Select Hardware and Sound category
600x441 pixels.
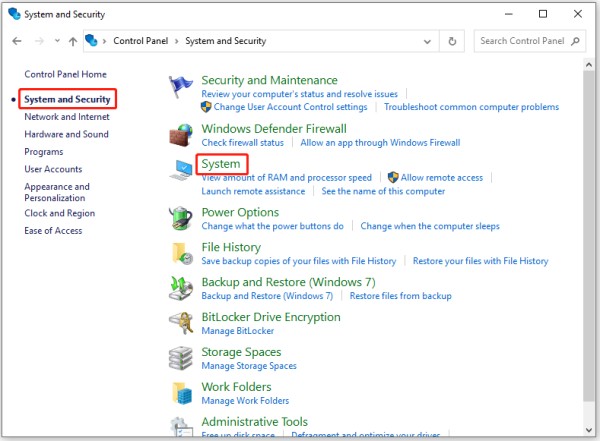tap(66, 134)
